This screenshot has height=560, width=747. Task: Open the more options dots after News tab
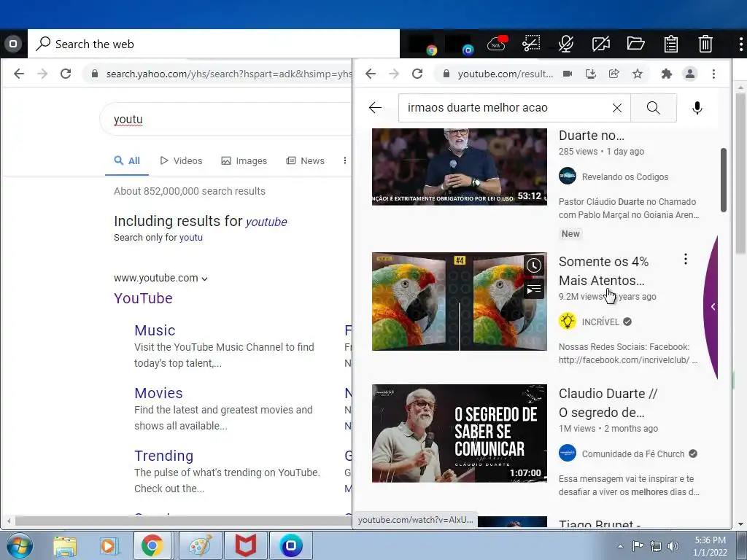click(345, 161)
